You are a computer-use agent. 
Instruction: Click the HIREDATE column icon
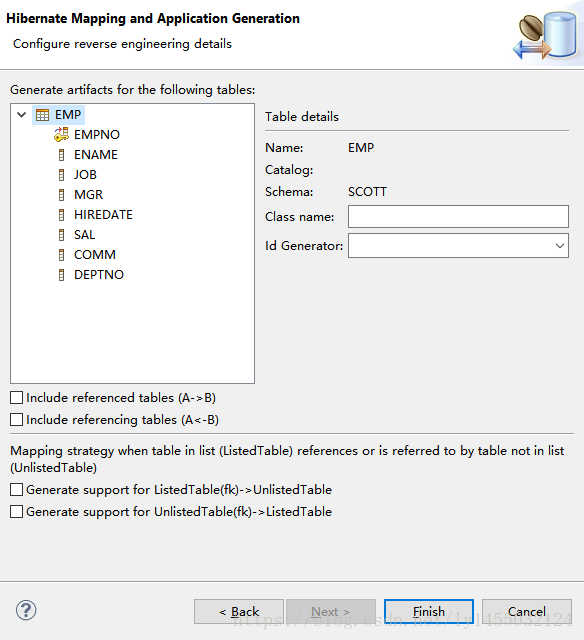(x=62, y=215)
